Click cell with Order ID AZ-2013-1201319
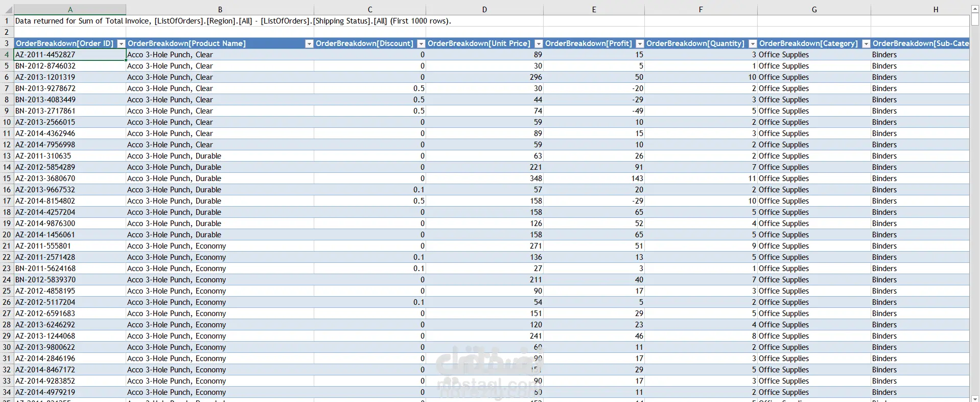The height and width of the screenshot is (402, 980). 70,77
